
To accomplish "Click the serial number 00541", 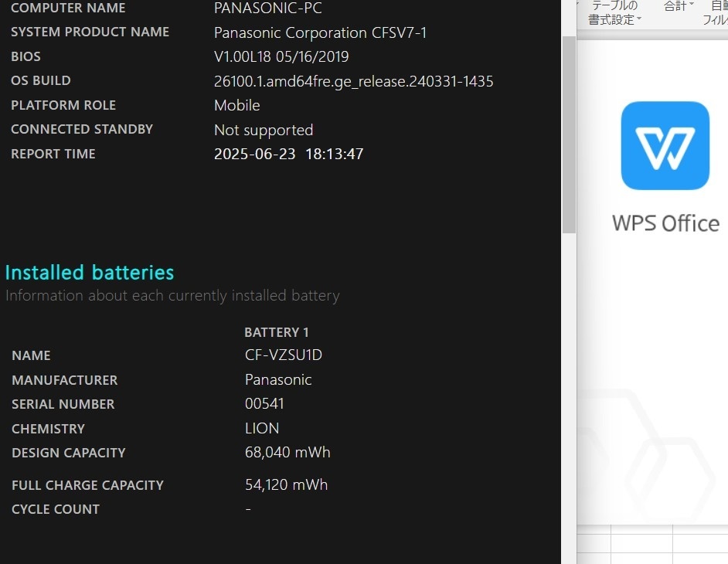I will (x=264, y=404).
